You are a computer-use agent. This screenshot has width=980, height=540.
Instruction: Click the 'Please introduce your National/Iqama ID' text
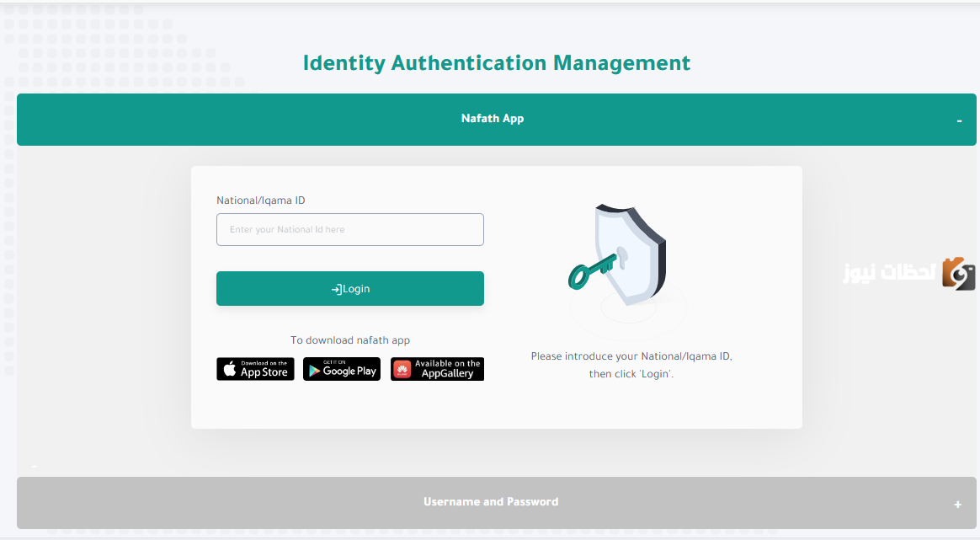tap(631, 356)
